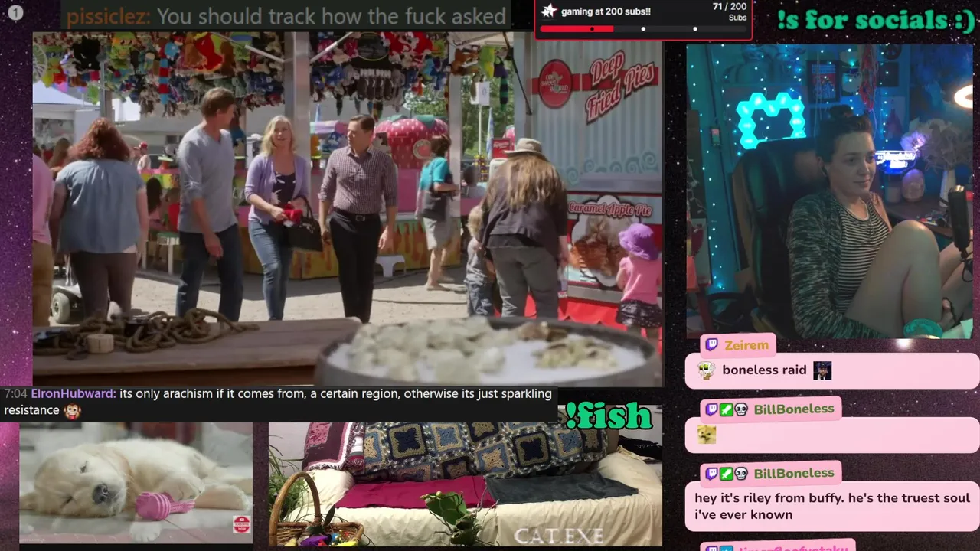Click the 'Caramel Apple Pie' sign in the video

coord(611,207)
